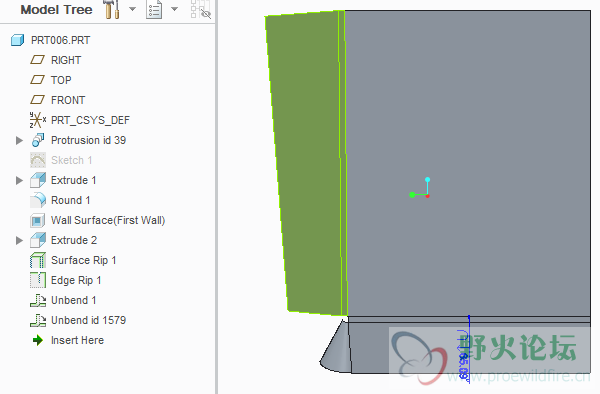Toggle the tree visibility filter icon
The image size is (600, 394).
[201, 9]
